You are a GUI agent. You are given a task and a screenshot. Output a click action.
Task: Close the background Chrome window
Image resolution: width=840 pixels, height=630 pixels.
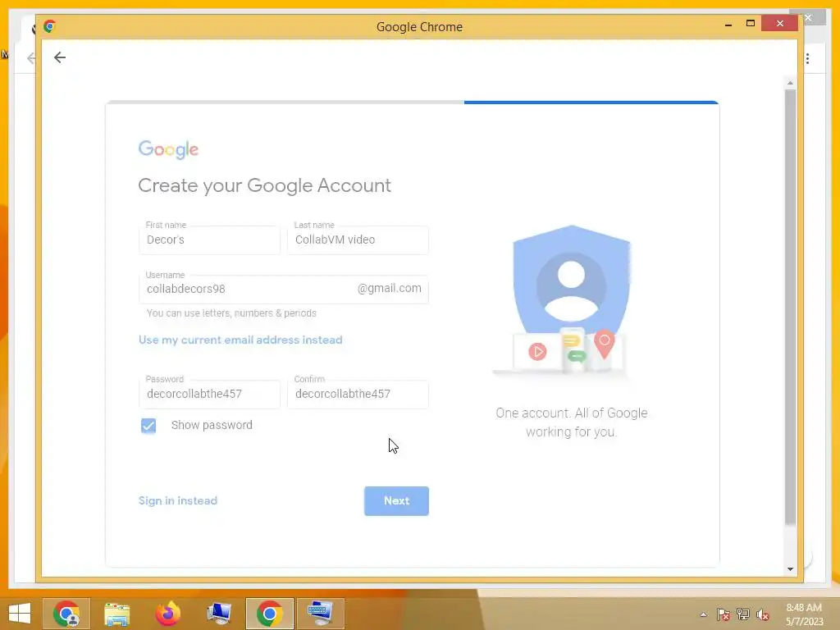coord(808,18)
